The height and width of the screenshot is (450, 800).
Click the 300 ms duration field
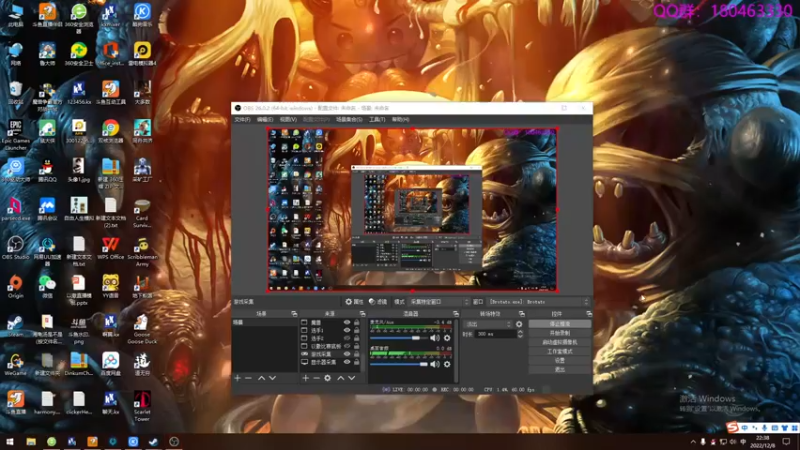click(495, 334)
